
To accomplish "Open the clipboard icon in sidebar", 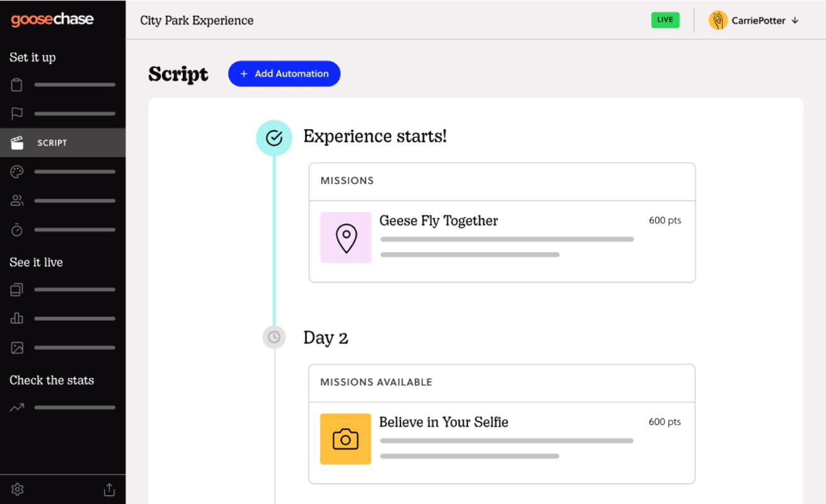I will click(x=17, y=84).
